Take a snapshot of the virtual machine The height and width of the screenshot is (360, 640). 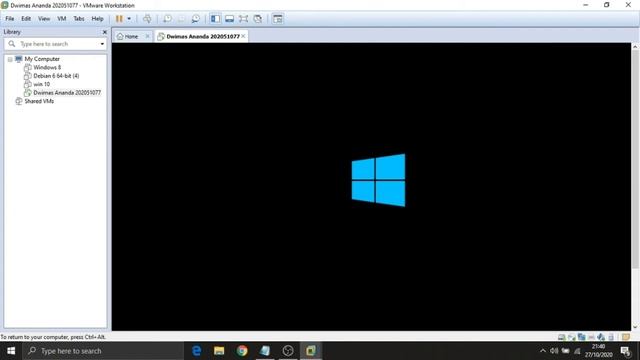pyautogui.click(x=167, y=19)
